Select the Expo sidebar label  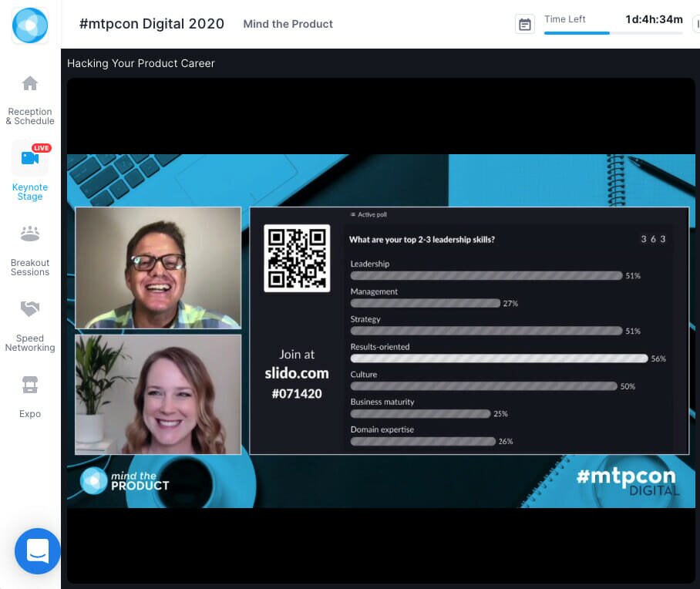pyautogui.click(x=29, y=414)
